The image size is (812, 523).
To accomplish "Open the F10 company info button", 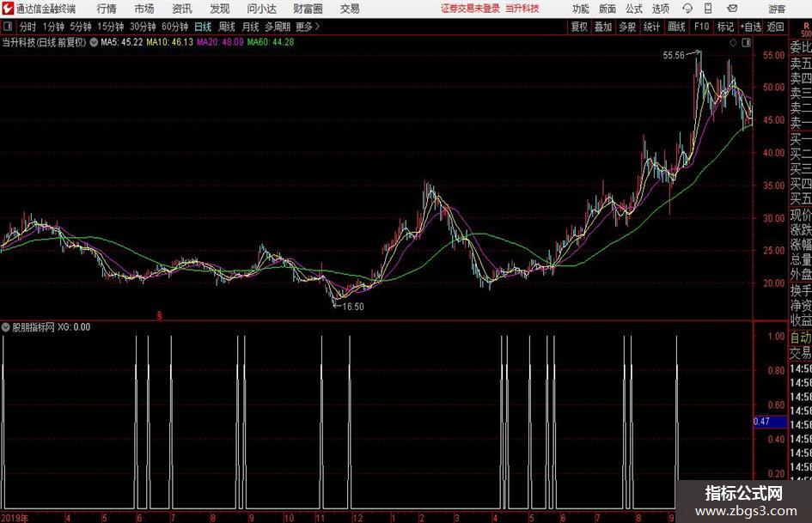I will [x=702, y=27].
